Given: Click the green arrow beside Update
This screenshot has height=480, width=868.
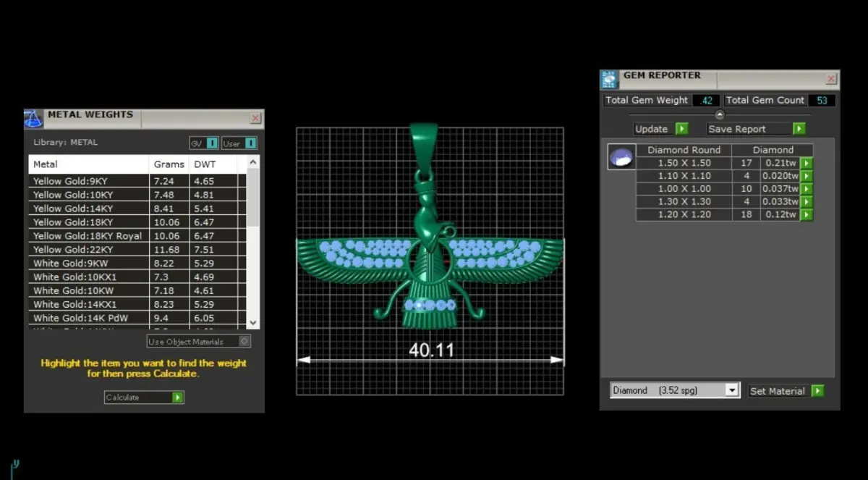Looking at the screenshot, I should [681, 129].
